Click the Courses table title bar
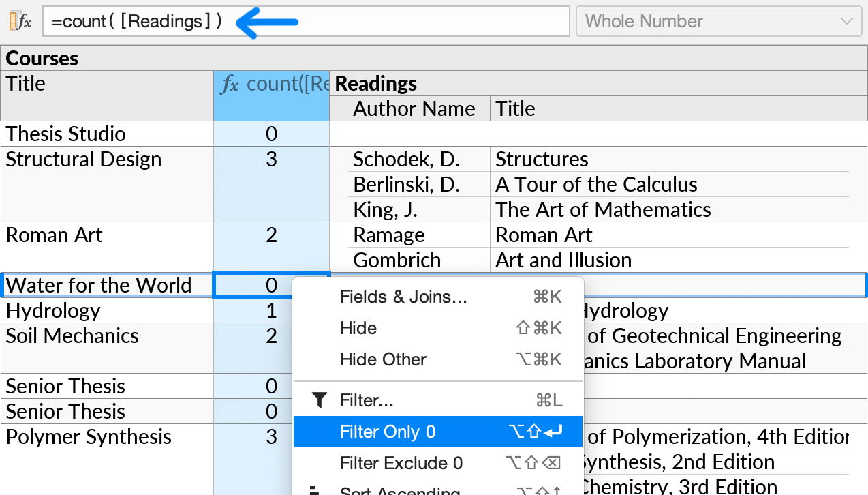Viewport: 868px width, 495px height. [x=42, y=58]
